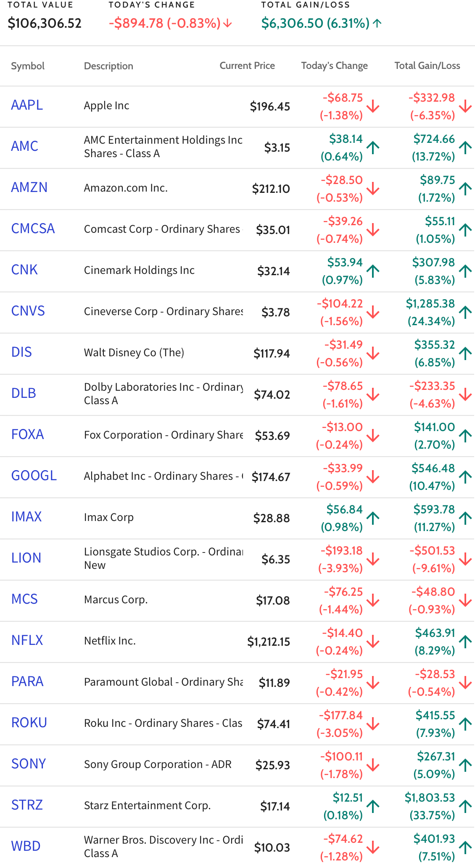Image resolution: width=475 pixels, height=868 pixels.
Task: Sort by Current Price column header
Action: (247, 66)
